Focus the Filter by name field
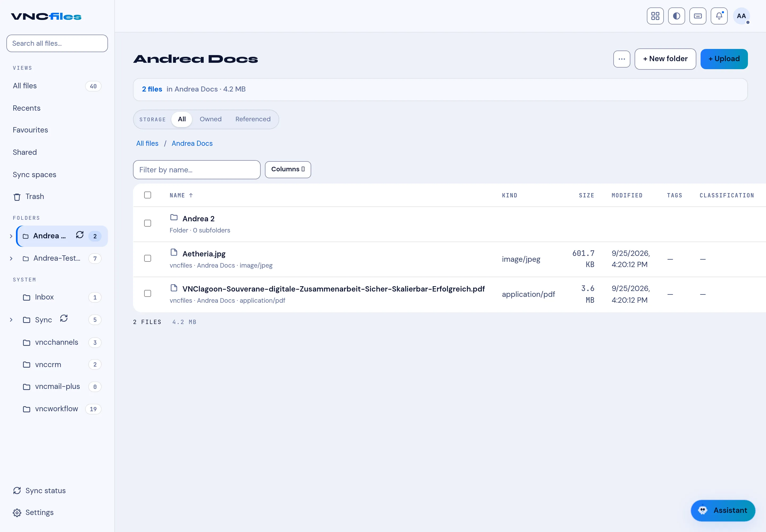This screenshot has height=532, width=766. click(197, 170)
